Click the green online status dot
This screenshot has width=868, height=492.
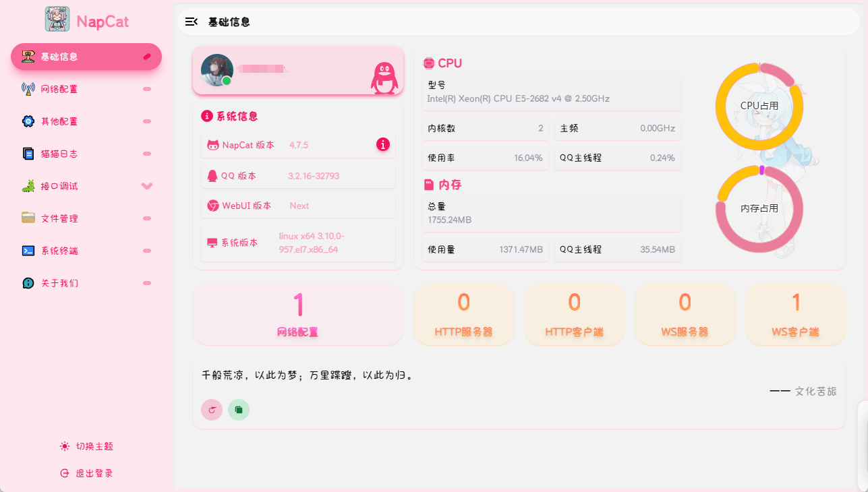pos(227,81)
